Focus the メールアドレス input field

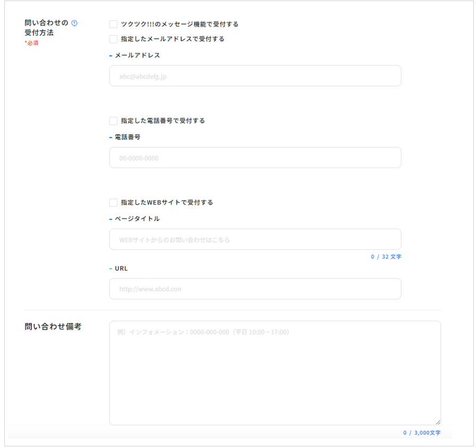(255, 76)
